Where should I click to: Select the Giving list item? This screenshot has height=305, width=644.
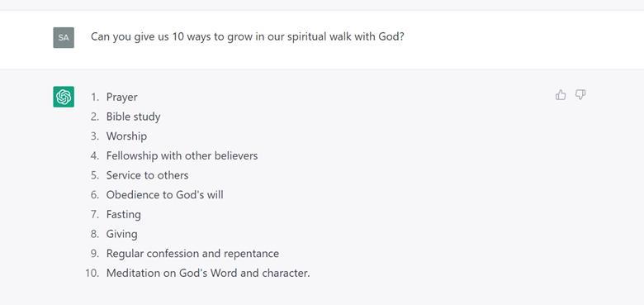click(x=121, y=234)
